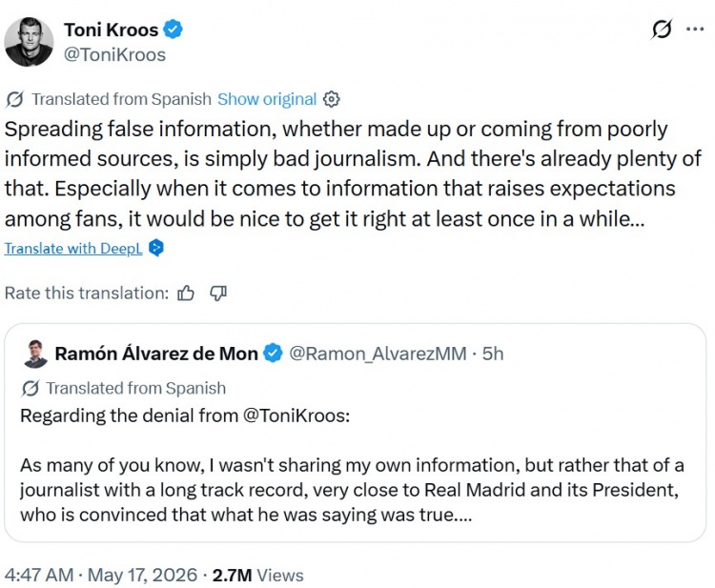Viewport: 715px width, 588px height.
Task: Open Toni Kroos profile picture
Action: click(29, 42)
